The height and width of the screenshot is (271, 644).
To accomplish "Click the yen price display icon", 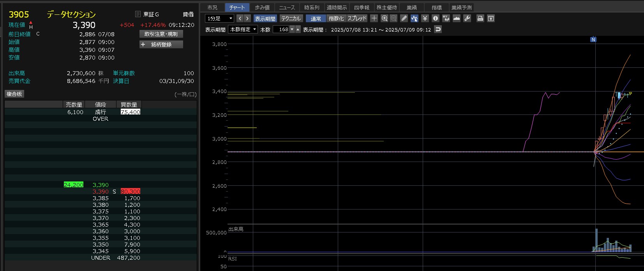I will 425,18.
